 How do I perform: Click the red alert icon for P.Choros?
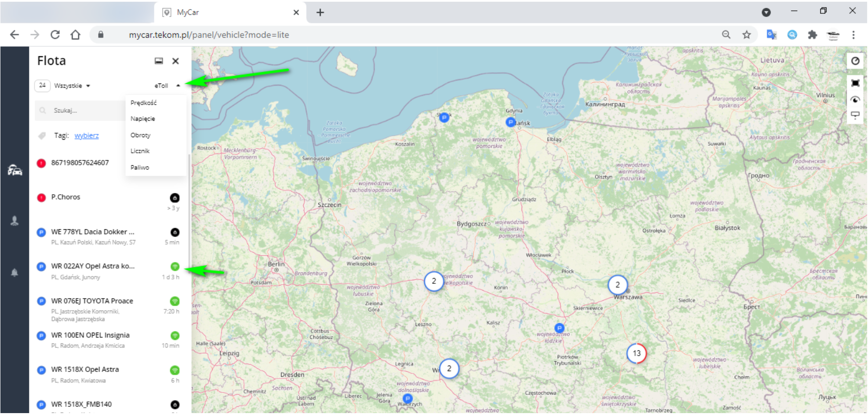(41, 198)
